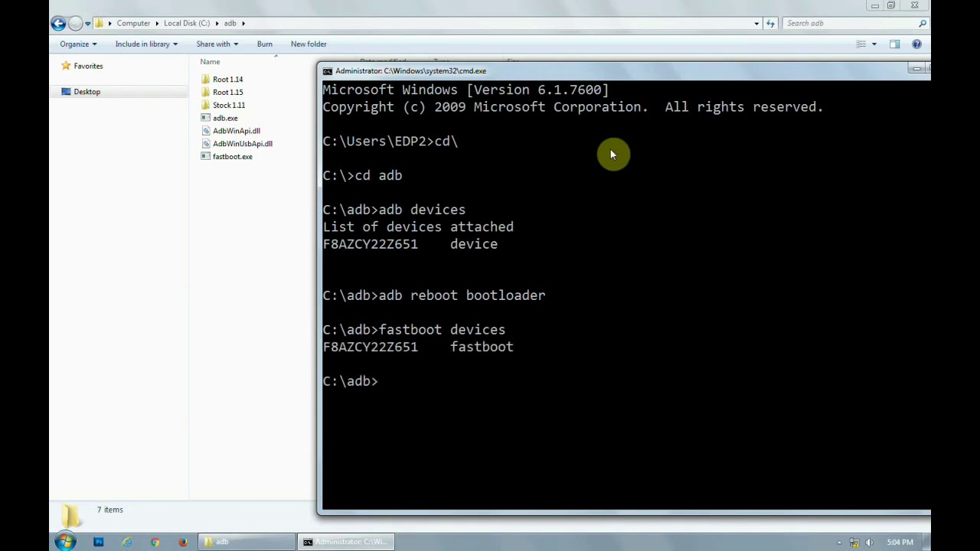The image size is (980, 551).
Task: Click 'List of devices attached' output line
Action: pyautogui.click(x=418, y=227)
